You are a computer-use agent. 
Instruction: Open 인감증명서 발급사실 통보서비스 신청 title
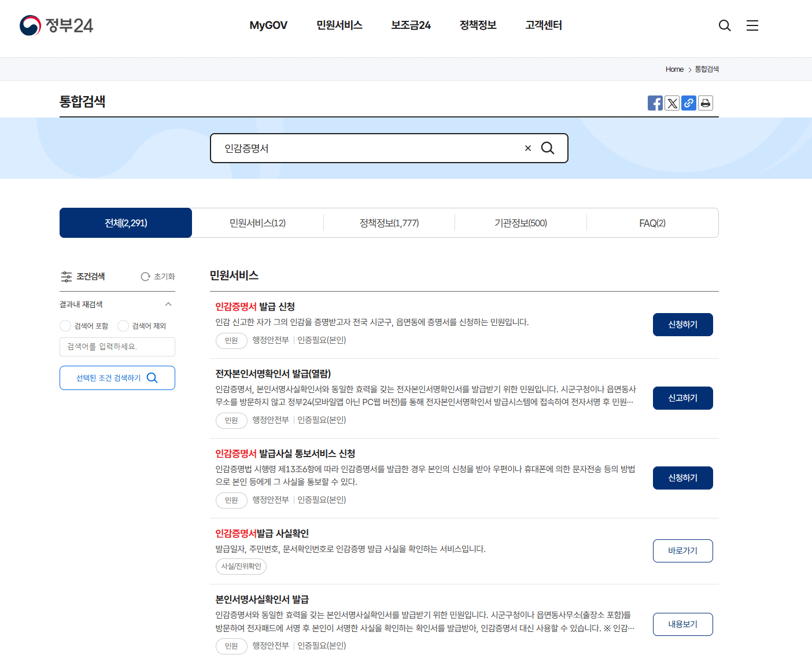(x=285, y=454)
